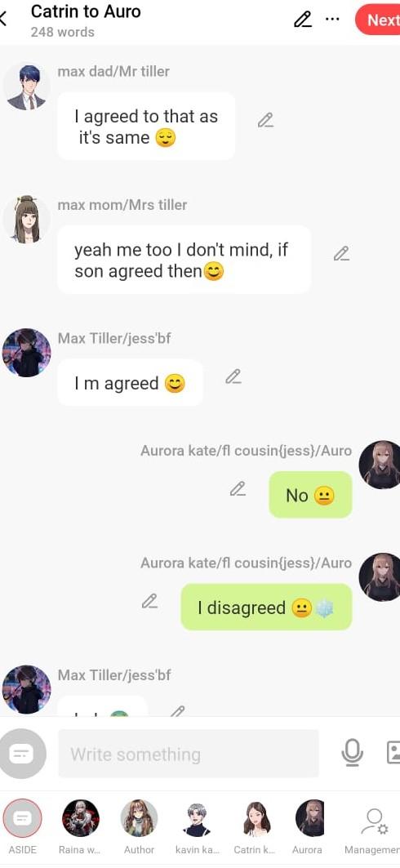Select Raina character in speaker bar
Image resolution: width=400 pixels, height=868 pixels.
(x=81, y=826)
